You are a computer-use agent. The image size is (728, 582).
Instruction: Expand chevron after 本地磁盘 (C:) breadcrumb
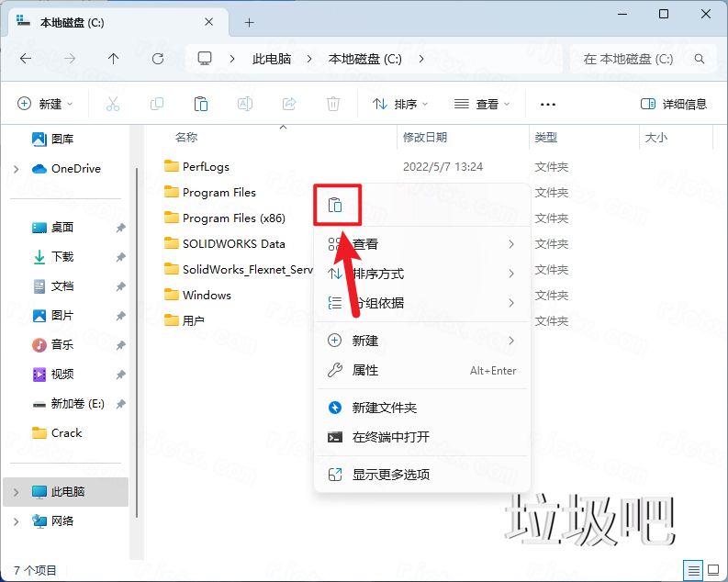[x=421, y=59]
